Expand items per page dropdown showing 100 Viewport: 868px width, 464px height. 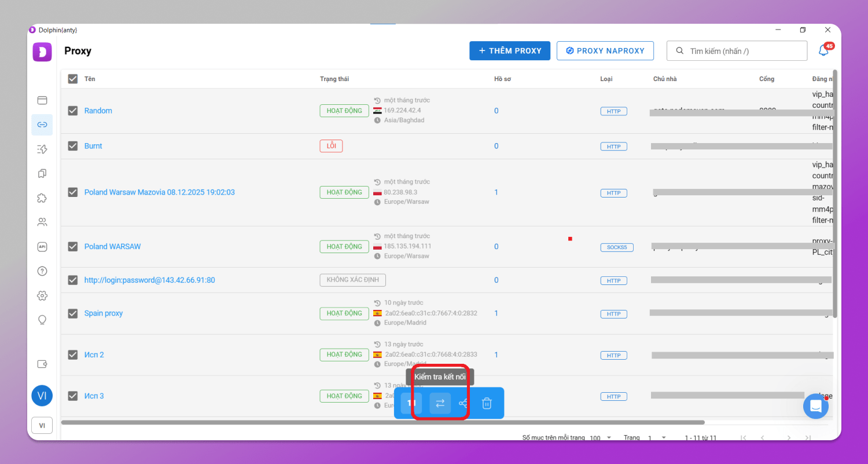tap(600, 438)
